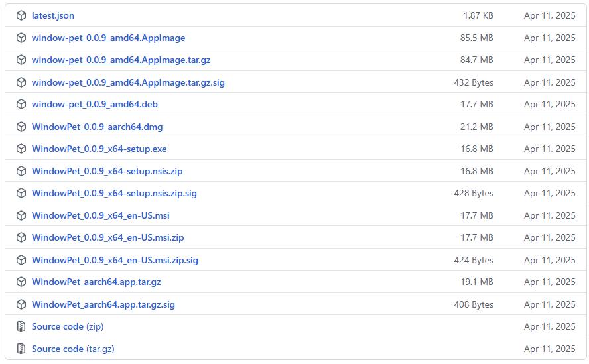Click the zip file icon beside Source code (tar.gz)

(21, 349)
